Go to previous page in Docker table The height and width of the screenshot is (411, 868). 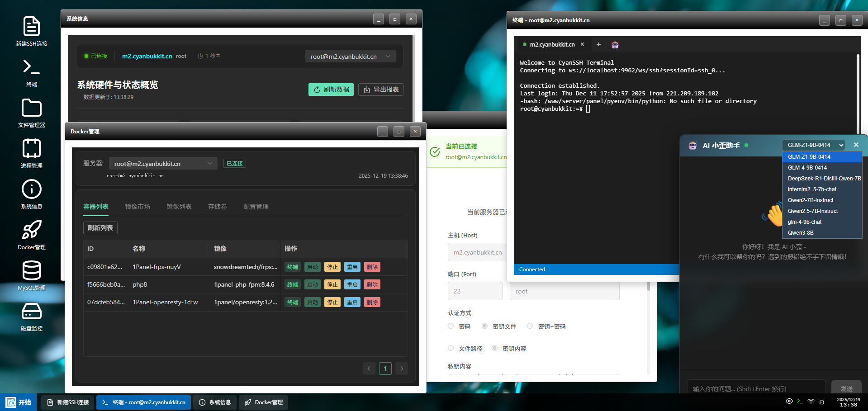click(369, 368)
